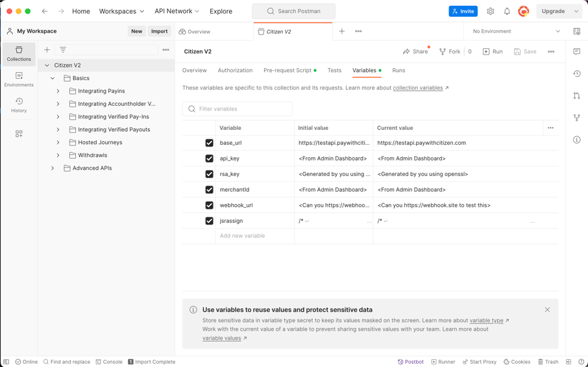588x367 pixels.
Task: Expand the Integrating Verified Payouts folder
Action: tap(58, 129)
